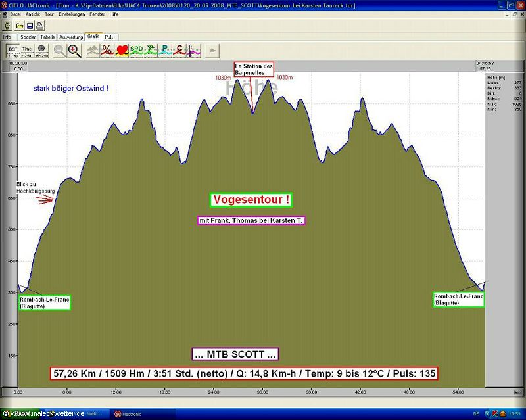The width and height of the screenshot is (526, 420).
Task: Click the Zoom out magnifier icon
Action: (x=60, y=50)
